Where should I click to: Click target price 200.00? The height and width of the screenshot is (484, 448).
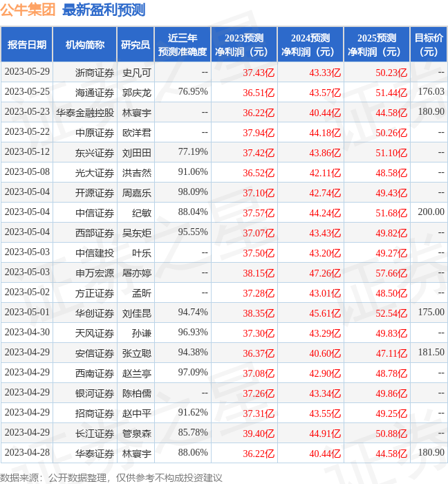(431, 212)
